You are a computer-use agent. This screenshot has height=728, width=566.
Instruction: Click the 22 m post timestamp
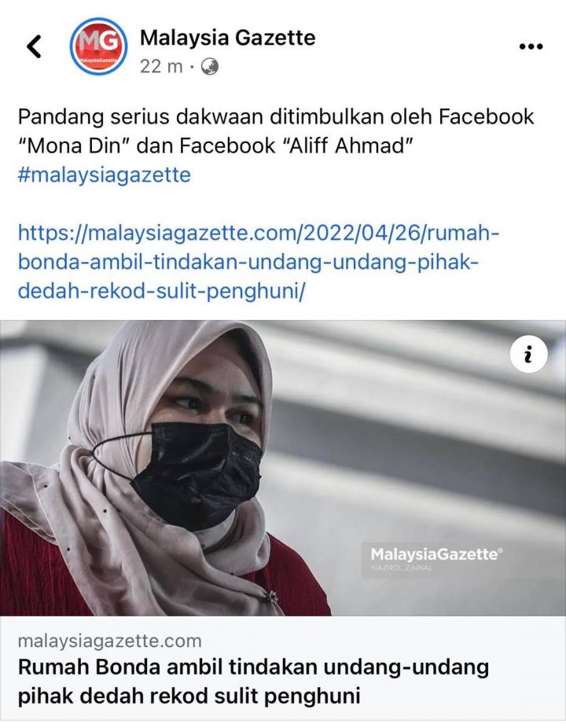(161, 67)
